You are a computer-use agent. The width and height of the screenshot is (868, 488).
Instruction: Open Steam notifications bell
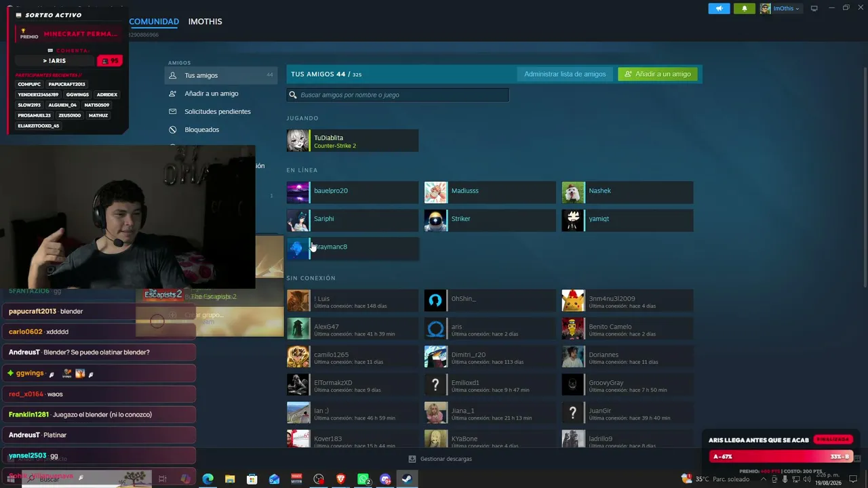[744, 8]
